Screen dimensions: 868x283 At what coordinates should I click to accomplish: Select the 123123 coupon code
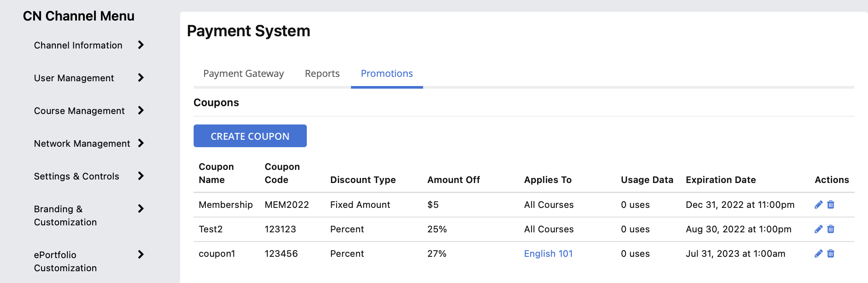pyautogui.click(x=280, y=229)
